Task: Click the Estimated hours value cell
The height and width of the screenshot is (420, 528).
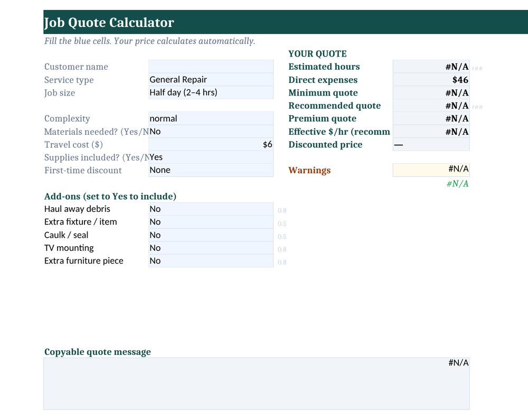Action: (431, 67)
